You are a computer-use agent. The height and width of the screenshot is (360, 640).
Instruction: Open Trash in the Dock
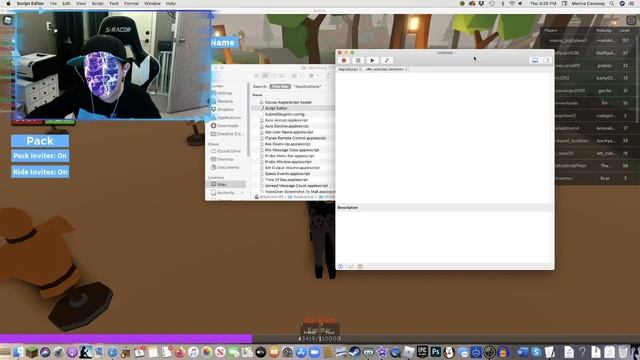(623, 352)
